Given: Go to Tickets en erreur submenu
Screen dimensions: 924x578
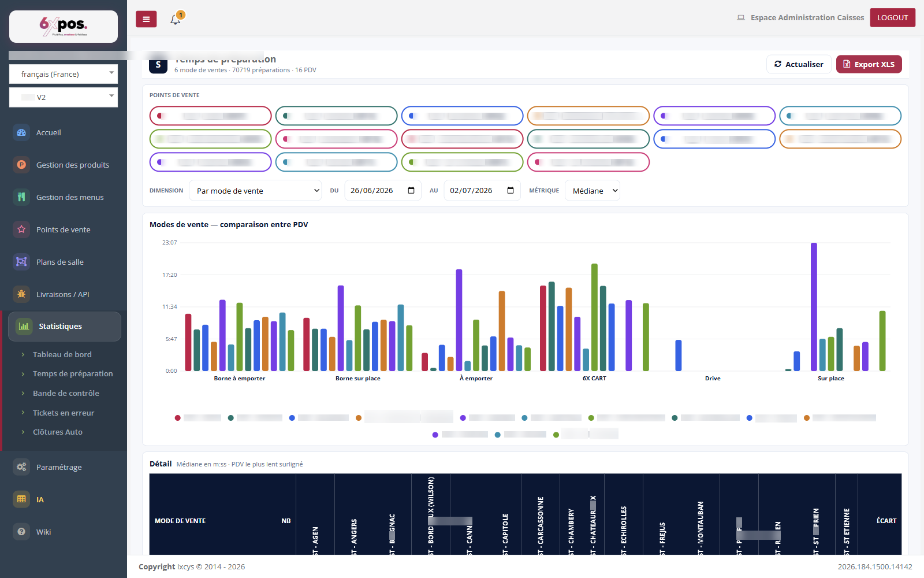Looking at the screenshot, I should (64, 413).
